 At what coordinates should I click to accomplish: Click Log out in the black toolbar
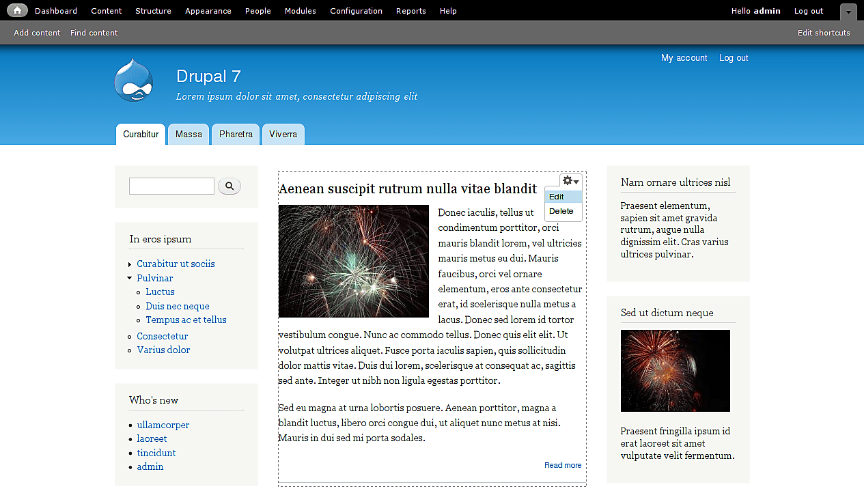tap(809, 11)
